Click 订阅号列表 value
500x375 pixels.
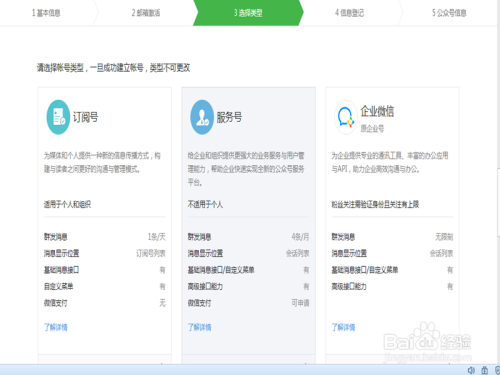(x=151, y=254)
